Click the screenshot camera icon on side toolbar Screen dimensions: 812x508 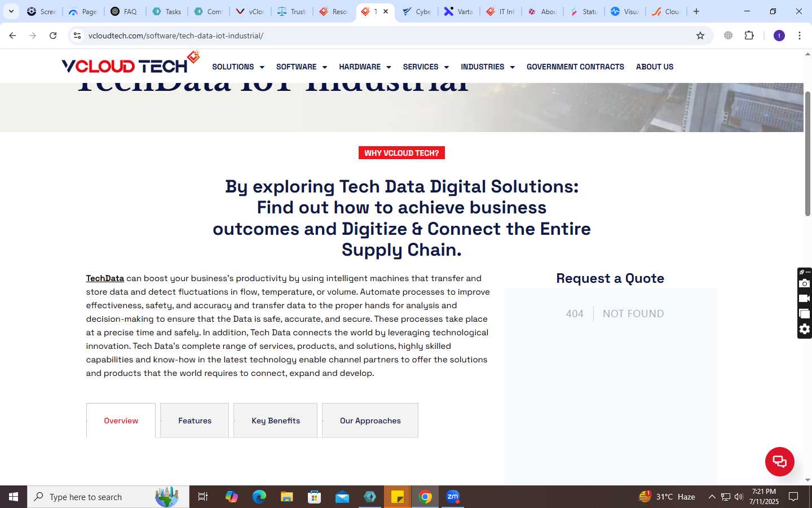click(x=805, y=283)
